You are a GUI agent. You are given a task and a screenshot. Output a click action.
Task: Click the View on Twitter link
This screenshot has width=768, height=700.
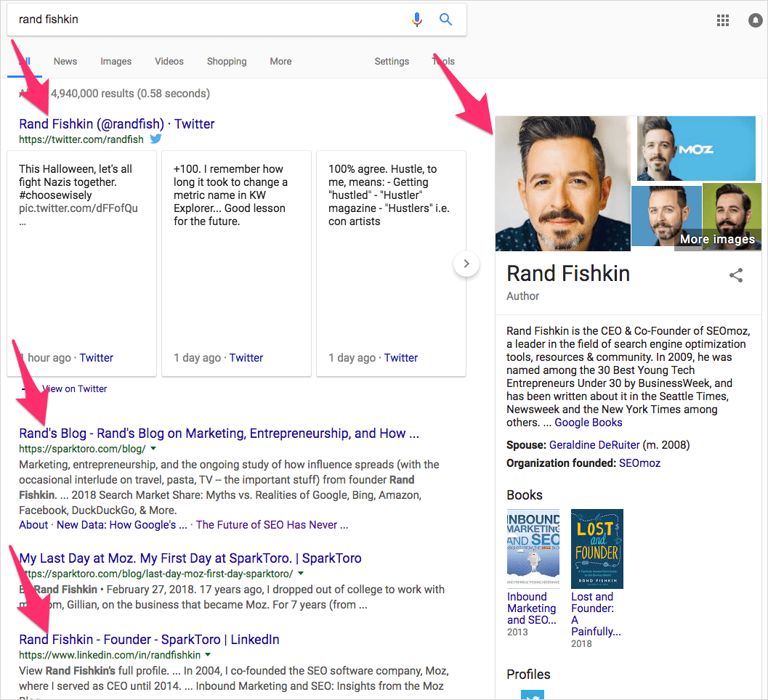[74, 388]
